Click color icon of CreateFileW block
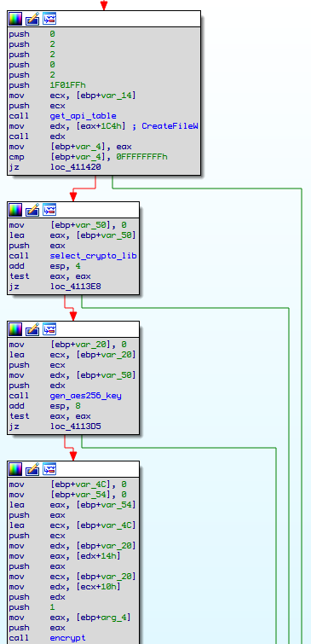 click(x=15, y=19)
